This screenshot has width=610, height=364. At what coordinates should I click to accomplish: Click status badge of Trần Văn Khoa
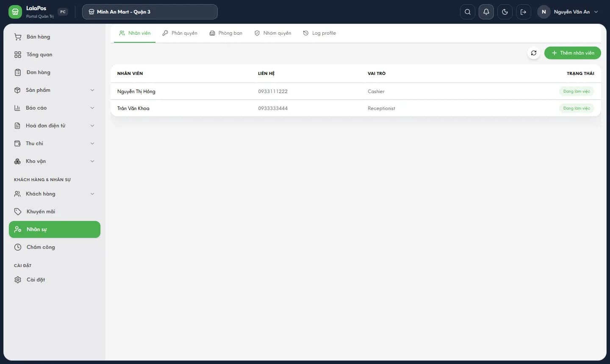577,108
